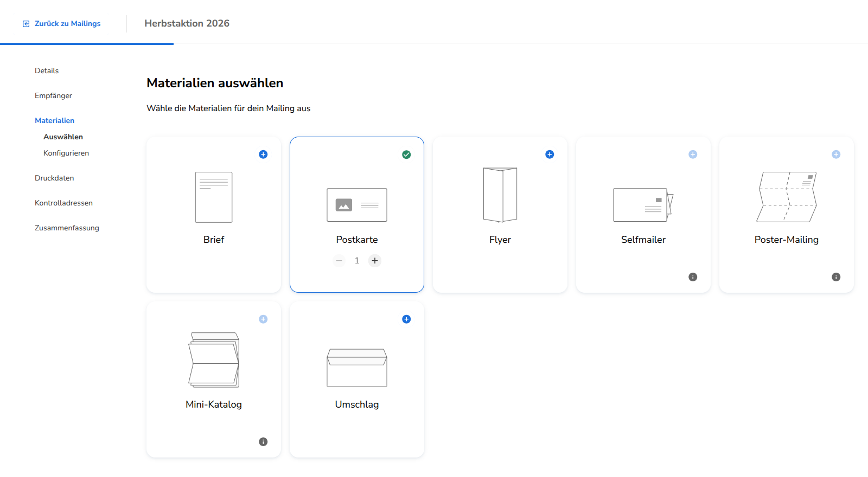Select the Flyer card illustration
Viewport: 868px width, 477px height.
500,195
